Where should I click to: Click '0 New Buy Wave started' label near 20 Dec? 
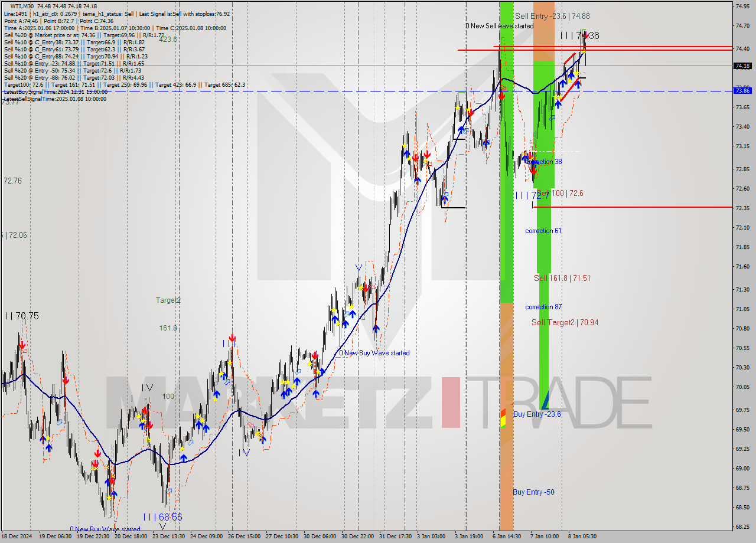click(x=105, y=529)
